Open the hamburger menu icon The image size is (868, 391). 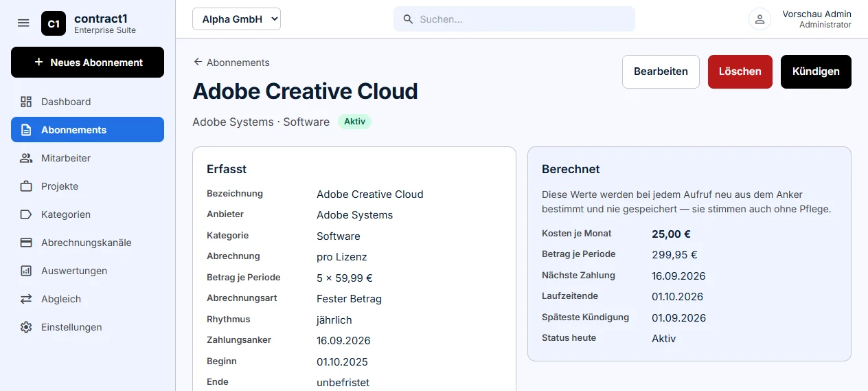tap(23, 23)
